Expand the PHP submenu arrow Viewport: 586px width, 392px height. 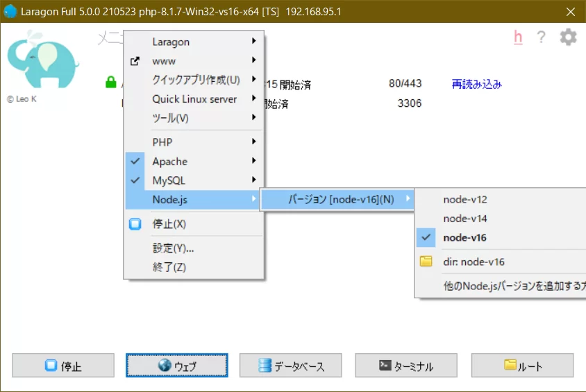pos(254,142)
